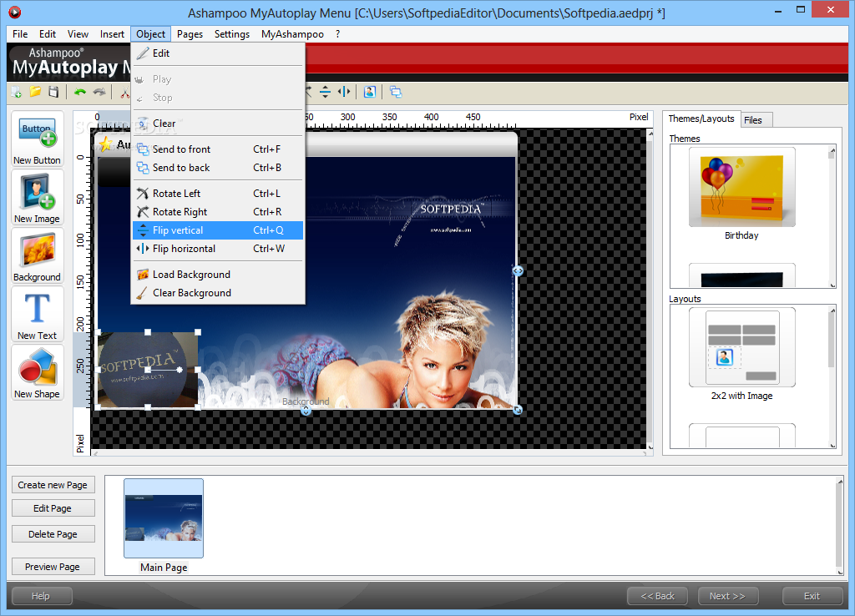Select the Birthday theme thumbnail

click(x=741, y=187)
